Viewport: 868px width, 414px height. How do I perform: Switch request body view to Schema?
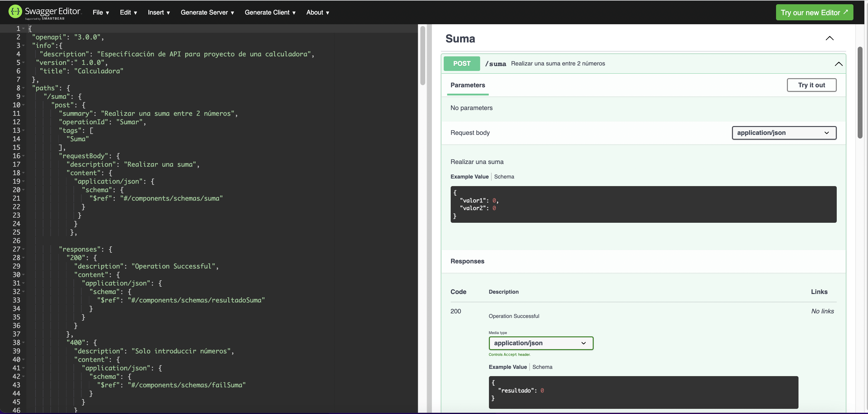[x=504, y=177]
